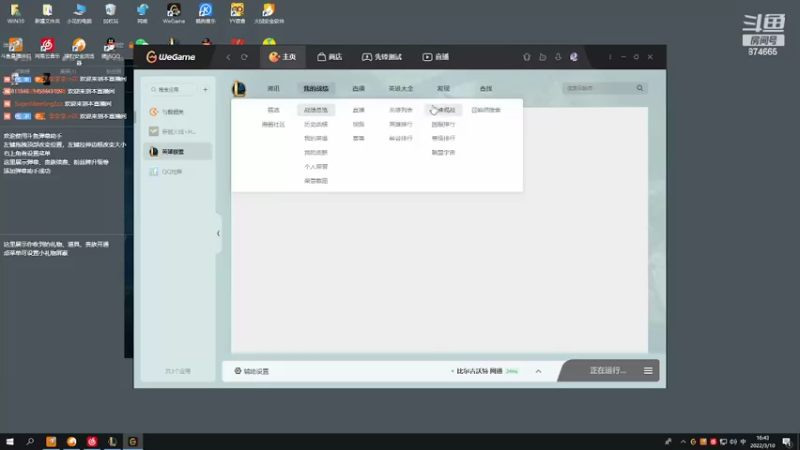Click the notification bell icon in WeGame header

click(558, 57)
